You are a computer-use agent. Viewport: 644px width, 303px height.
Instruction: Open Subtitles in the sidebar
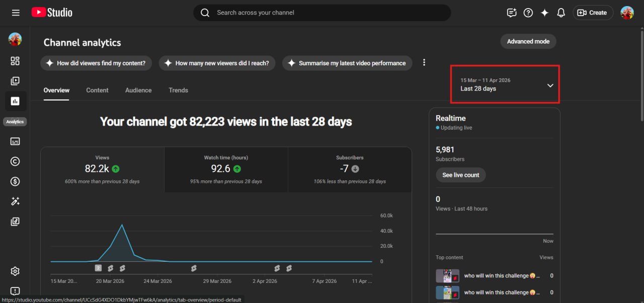pos(15,141)
